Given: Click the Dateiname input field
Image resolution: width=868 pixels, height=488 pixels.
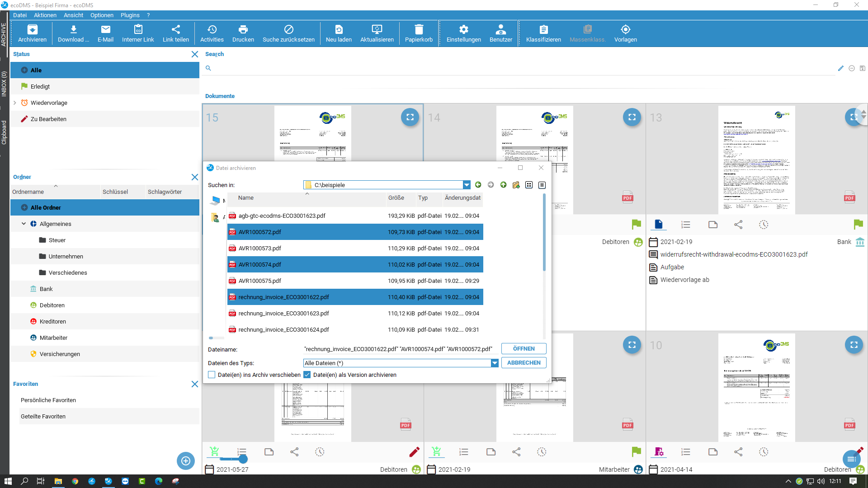Looking at the screenshot, I should coord(401,349).
